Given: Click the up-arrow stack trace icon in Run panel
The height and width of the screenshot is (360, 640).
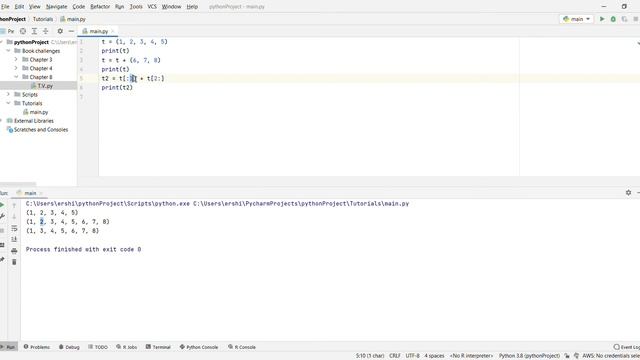Looking at the screenshot, I should (x=14, y=205).
